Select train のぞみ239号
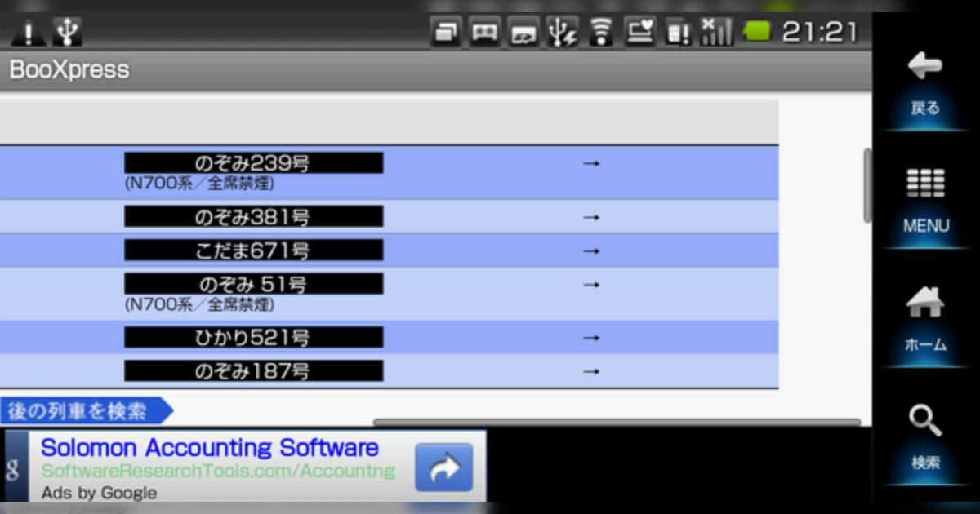This screenshot has width=980, height=514. (253, 163)
